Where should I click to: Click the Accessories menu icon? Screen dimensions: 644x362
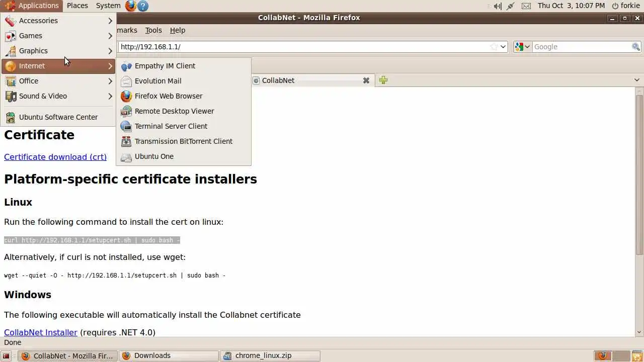11,21
